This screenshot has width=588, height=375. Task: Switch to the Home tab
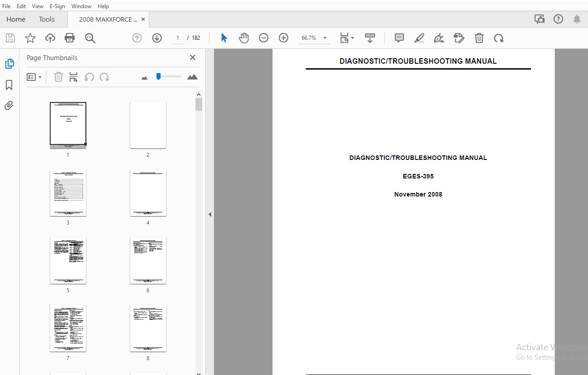click(x=16, y=19)
